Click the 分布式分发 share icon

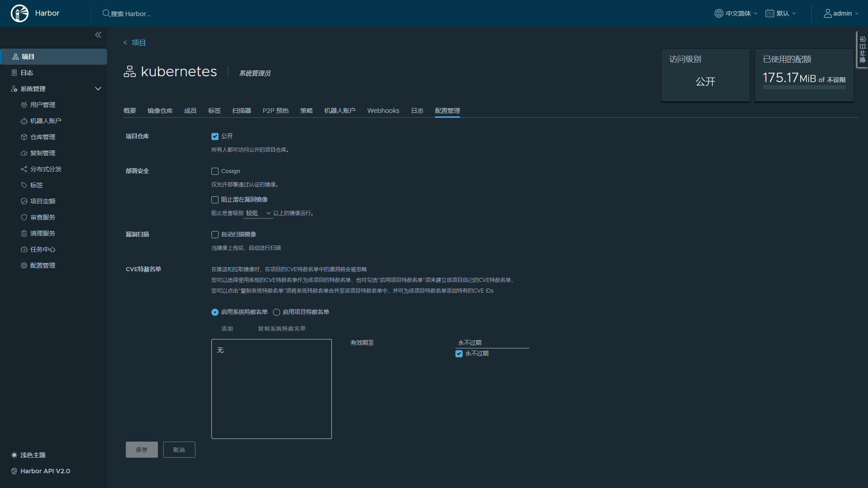click(24, 169)
